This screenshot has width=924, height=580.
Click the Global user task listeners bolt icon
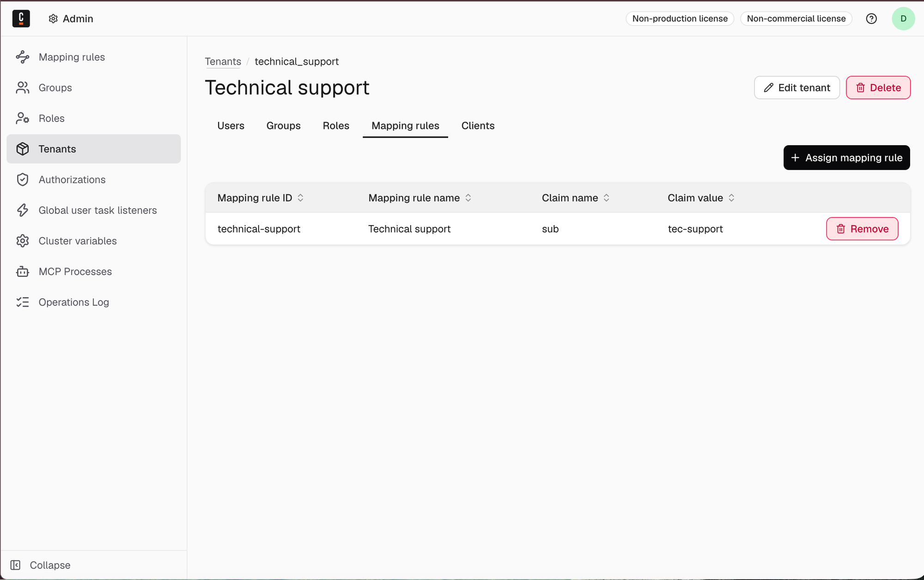23,210
